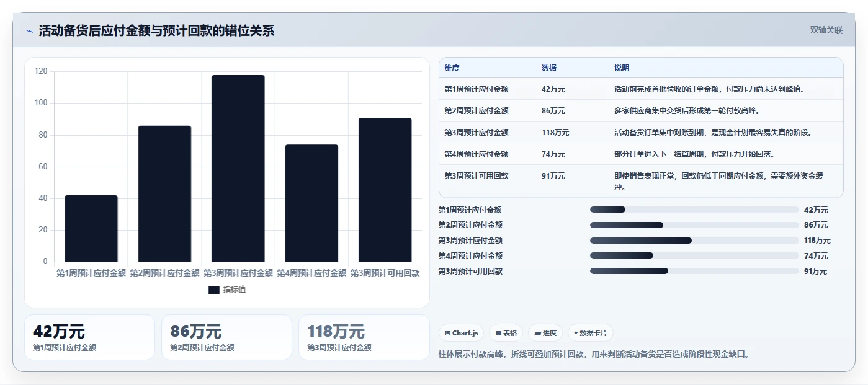The width and height of the screenshot is (868, 385).
Task: Click the chart bar for 第3周预计可用回款
Action: click(385, 190)
